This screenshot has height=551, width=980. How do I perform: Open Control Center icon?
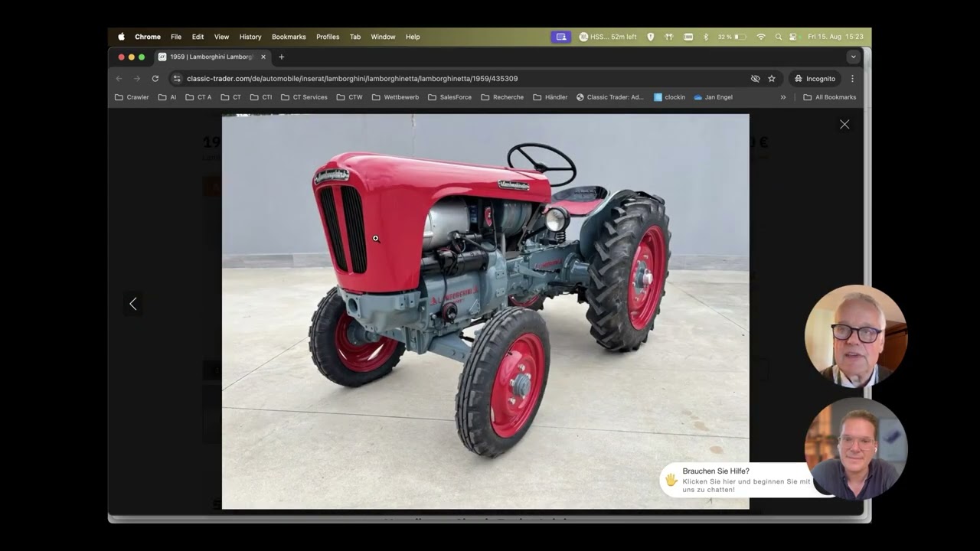click(793, 37)
